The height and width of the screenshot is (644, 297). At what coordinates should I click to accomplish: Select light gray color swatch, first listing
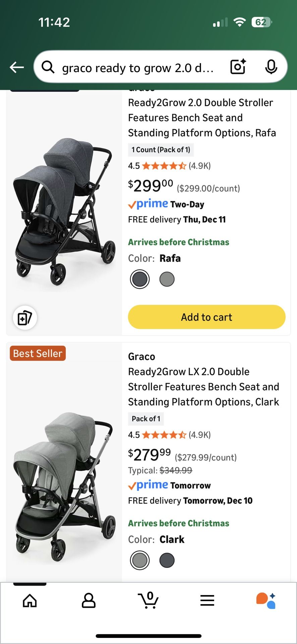[x=167, y=279]
